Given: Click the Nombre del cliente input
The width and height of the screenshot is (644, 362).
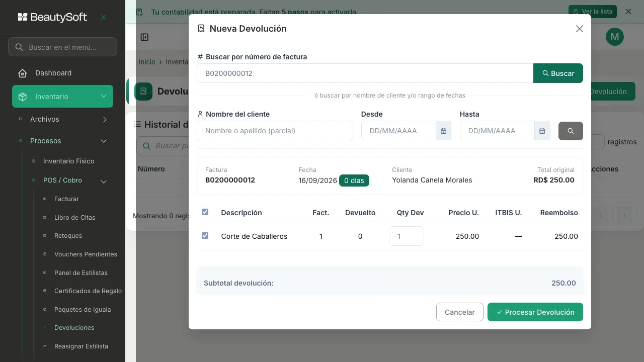Looking at the screenshot, I should coord(275,131).
